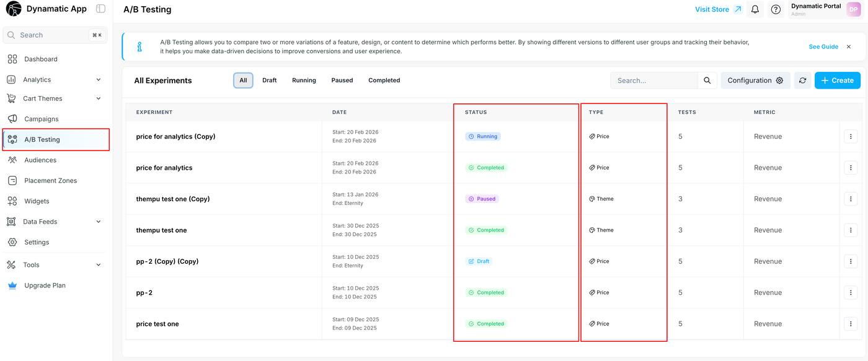Open the Configuration settings button
The height and width of the screenshot is (361, 868).
755,80
